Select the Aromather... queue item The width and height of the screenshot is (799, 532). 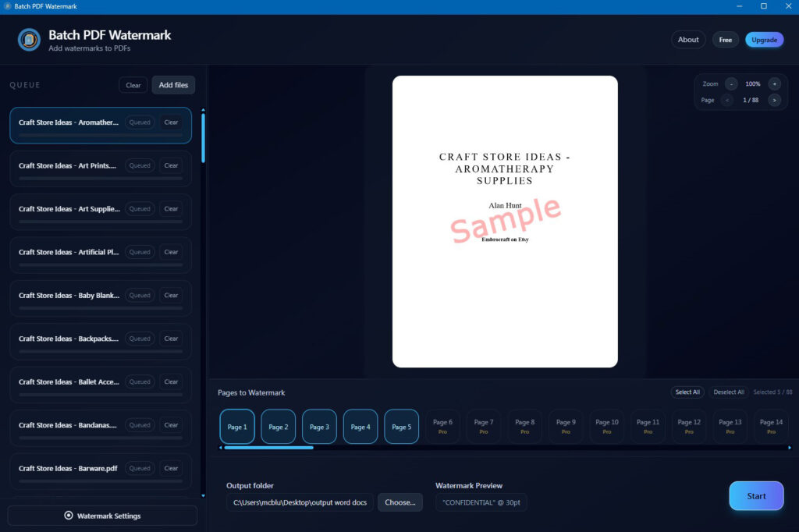click(101, 126)
